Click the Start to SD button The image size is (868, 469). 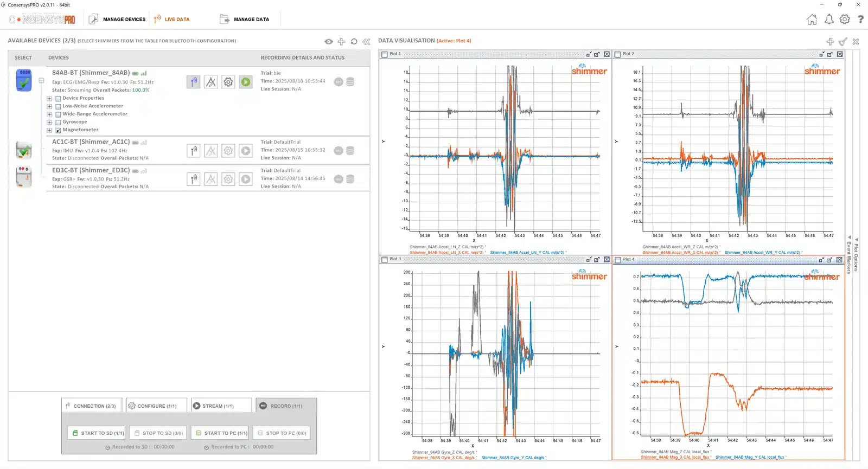pos(97,433)
